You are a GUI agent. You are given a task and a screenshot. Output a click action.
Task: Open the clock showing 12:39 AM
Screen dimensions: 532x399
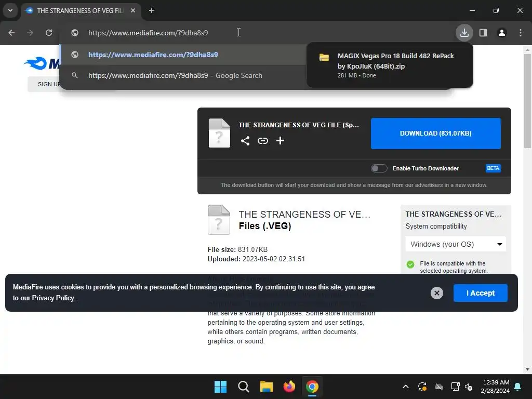tap(495, 387)
